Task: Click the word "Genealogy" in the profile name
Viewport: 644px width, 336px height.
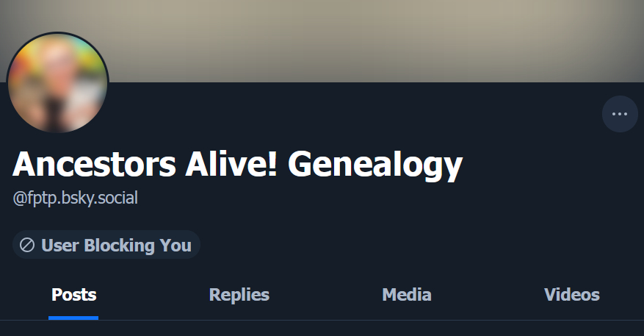Action: click(x=375, y=165)
